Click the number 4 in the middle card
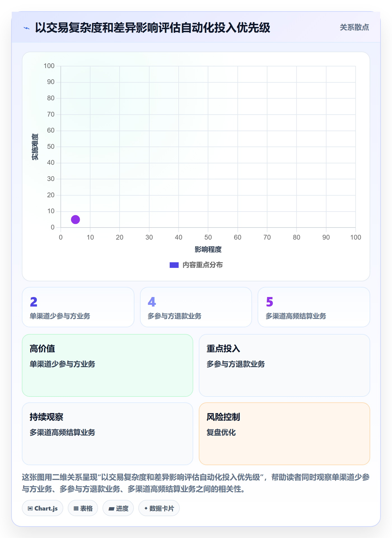This screenshot has height=538, width=392. (x=152, y=302)
